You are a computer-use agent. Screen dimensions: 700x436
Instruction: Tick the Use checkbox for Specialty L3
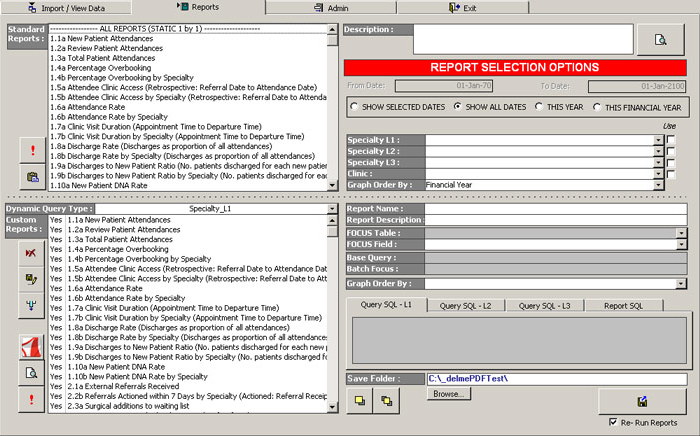click(x=671, y=162)
